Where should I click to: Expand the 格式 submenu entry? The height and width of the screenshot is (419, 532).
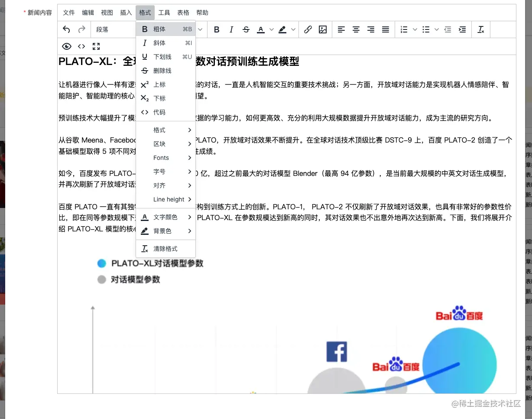tap(166, 130)
